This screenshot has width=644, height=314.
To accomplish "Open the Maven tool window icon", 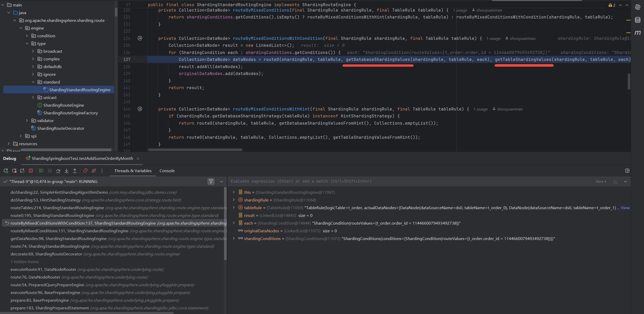I will click(638, 33).
